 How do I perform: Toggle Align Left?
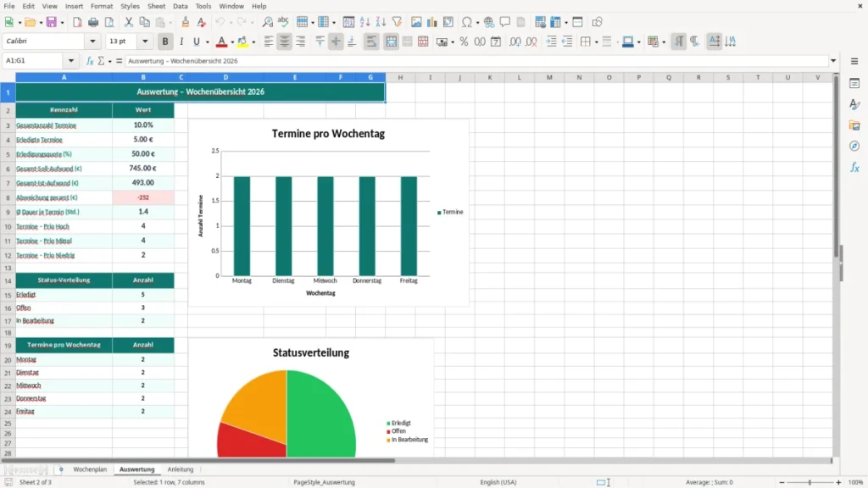pos(269,42)
